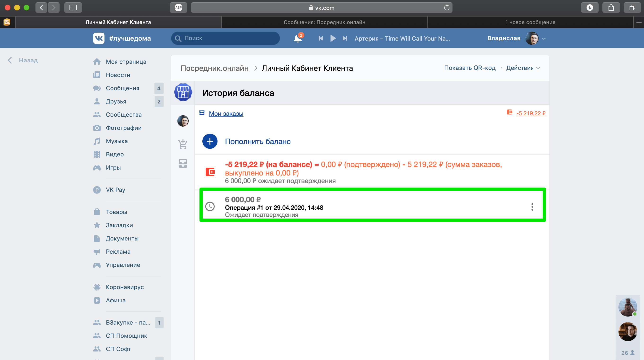
Task: Open the shopping cart add icon
Action: (183, 144)
